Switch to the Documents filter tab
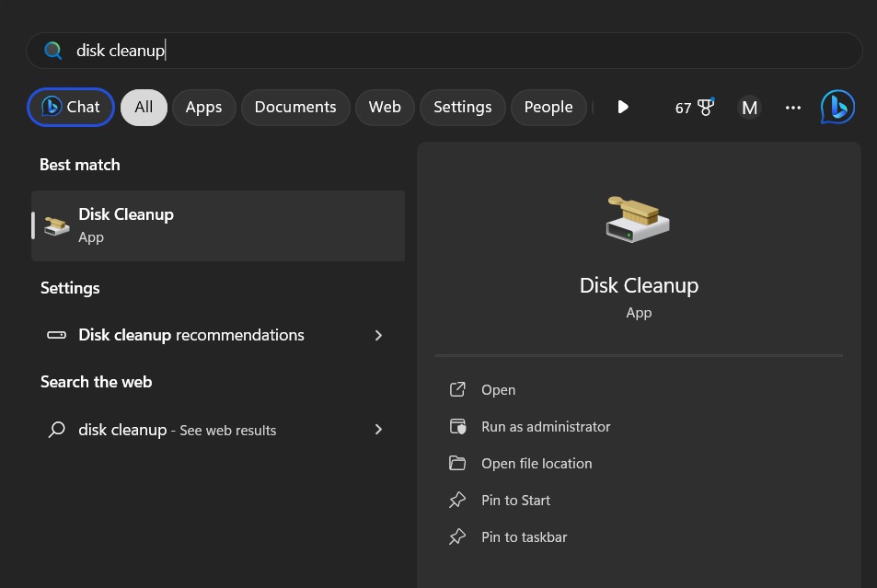The image size is (877, 588). 294,107
